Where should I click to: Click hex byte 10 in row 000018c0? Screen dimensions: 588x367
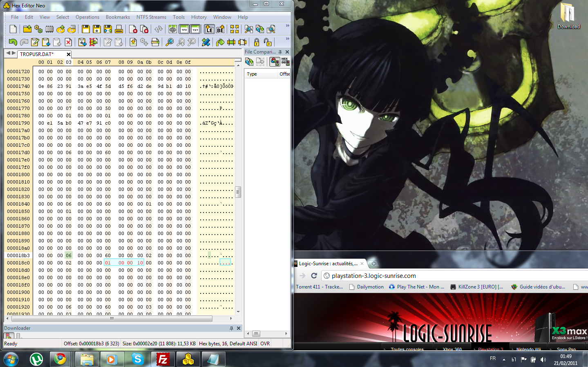click(x=140, y=263)
